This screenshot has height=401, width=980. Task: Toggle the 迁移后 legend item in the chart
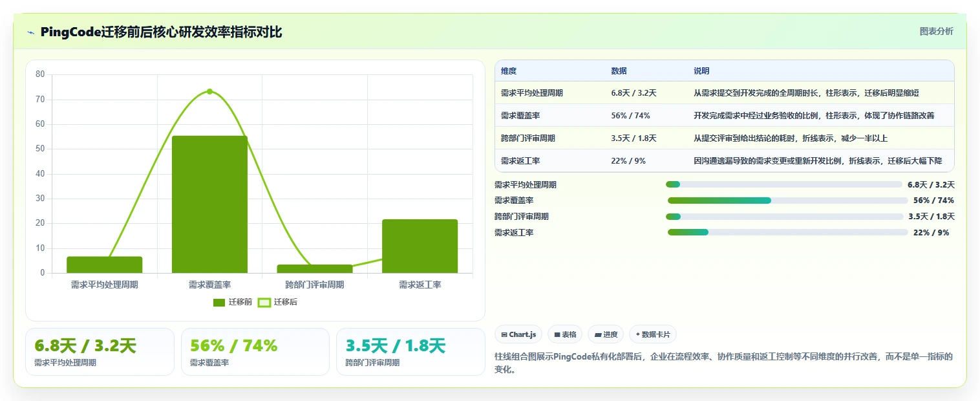[x=277, y=302]
